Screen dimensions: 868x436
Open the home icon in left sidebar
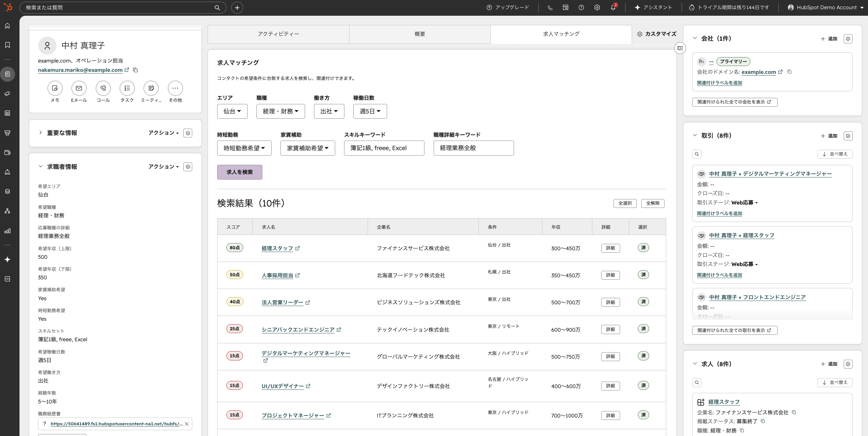pos(7,26)
